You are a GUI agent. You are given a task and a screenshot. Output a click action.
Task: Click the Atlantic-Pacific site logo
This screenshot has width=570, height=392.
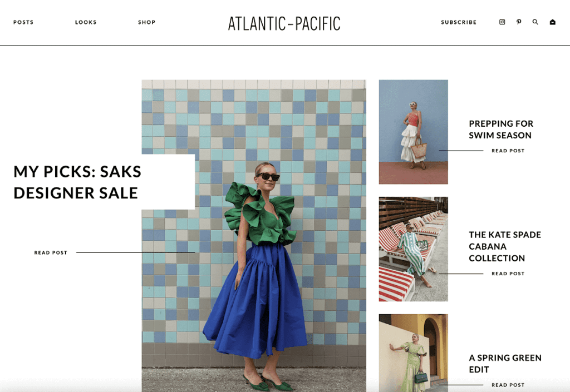284,23
